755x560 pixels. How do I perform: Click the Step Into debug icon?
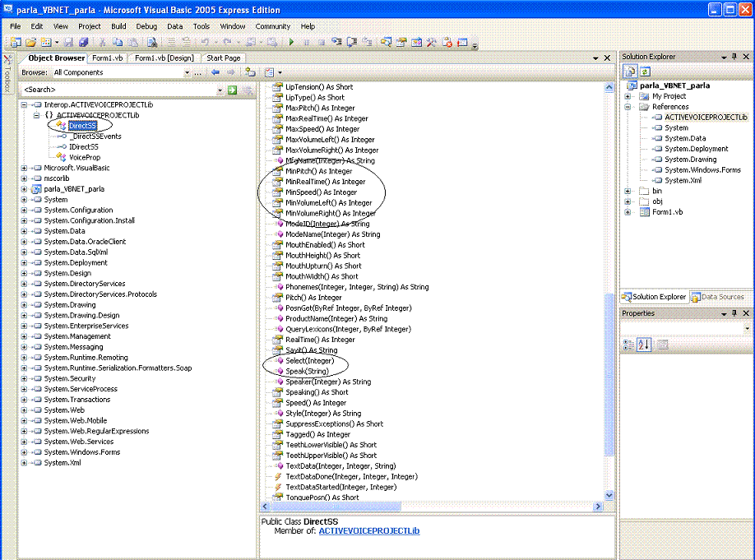tap(336, 43)
